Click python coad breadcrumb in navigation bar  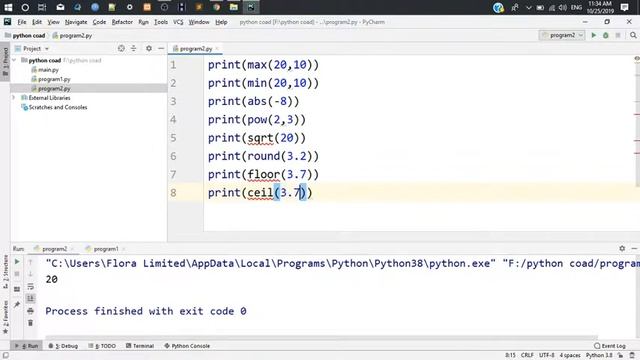(x=25, y=36)
